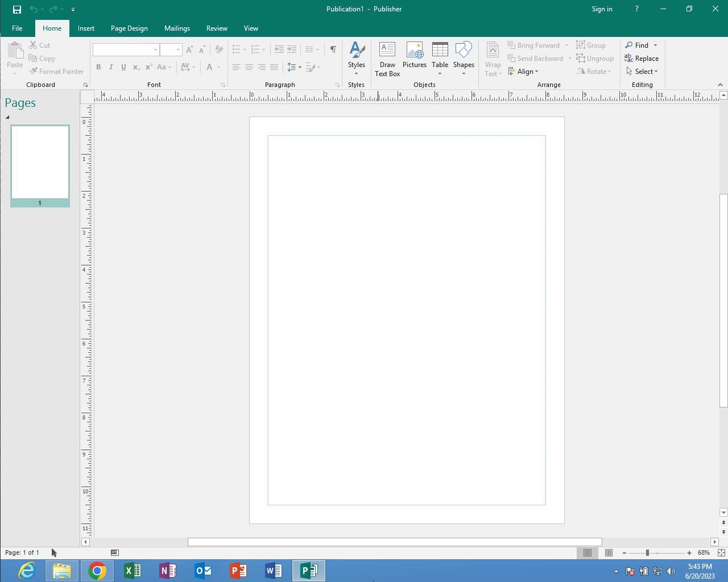Open the Select dropdown menu
Screen dimensions: 728x582
pos(642,72)
